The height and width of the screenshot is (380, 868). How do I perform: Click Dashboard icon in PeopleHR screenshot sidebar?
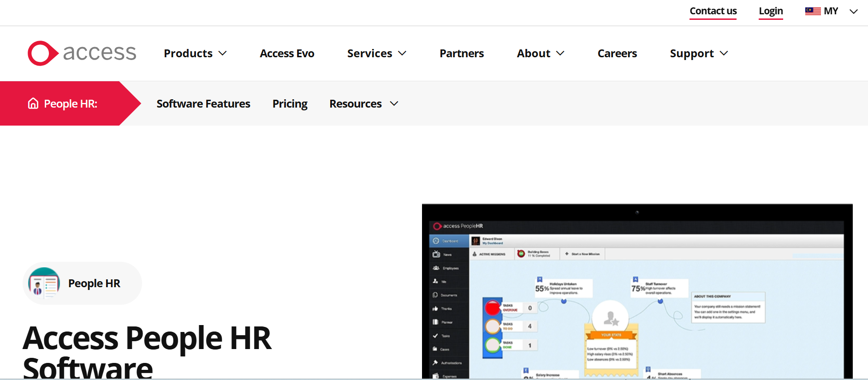tap(436, 241)
